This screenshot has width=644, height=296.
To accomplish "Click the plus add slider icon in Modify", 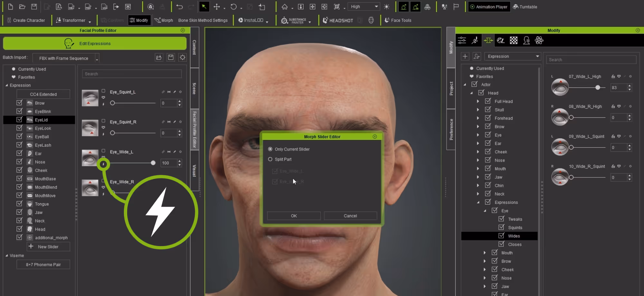I will [465, 56].
